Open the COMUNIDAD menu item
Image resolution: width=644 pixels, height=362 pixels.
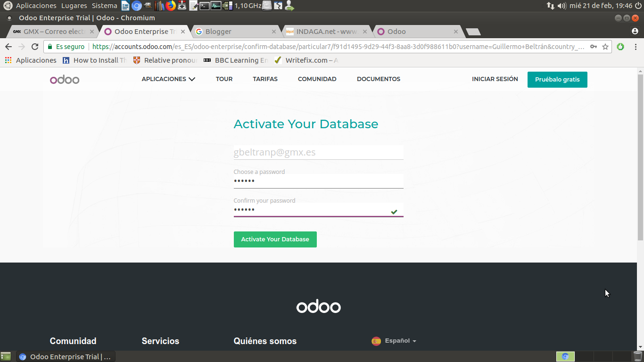tap(317, 79)
